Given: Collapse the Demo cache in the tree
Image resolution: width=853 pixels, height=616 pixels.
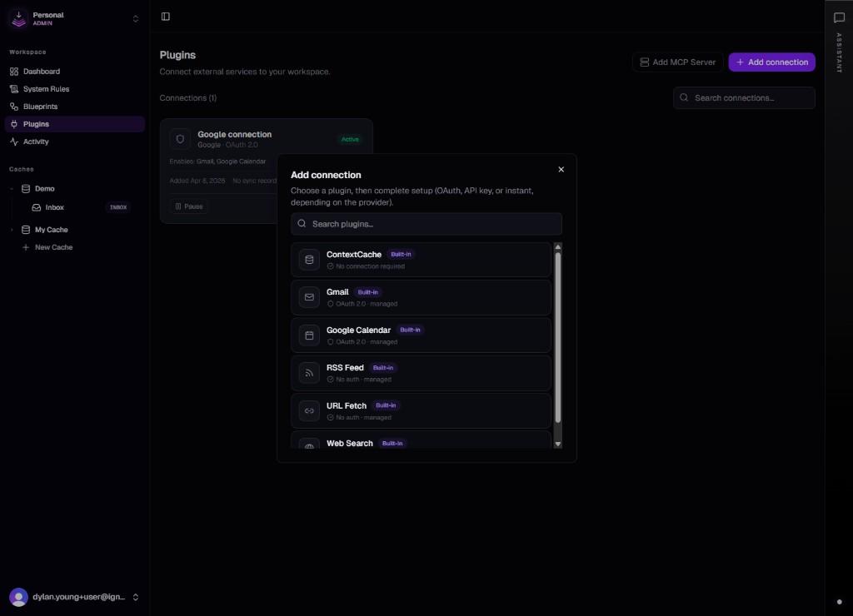Looking at the screenshot, I should [x=12, y=188].
